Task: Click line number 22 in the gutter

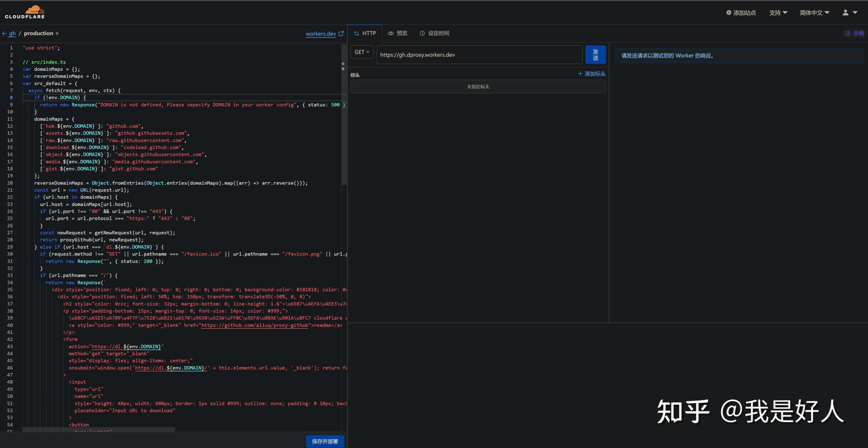Action: 10,197
